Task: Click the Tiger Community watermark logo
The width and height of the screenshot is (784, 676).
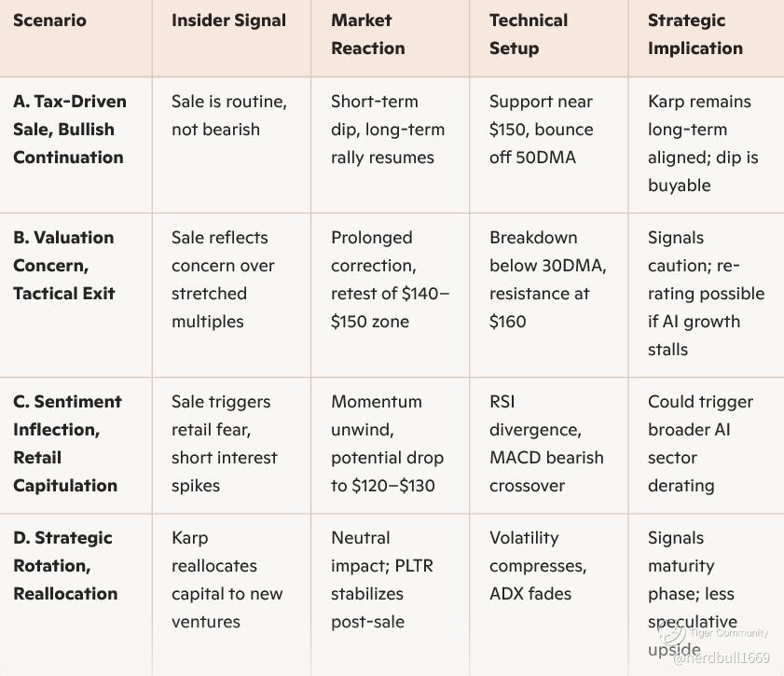Action: coord(672,634)
